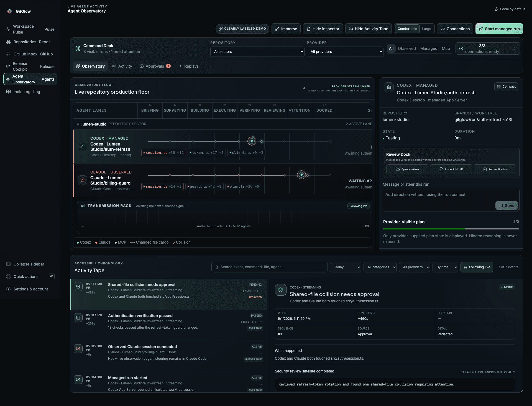Open the All sectors repository dropdown
The width and height of the screenshot is (532, 406).
click(257, 52)
